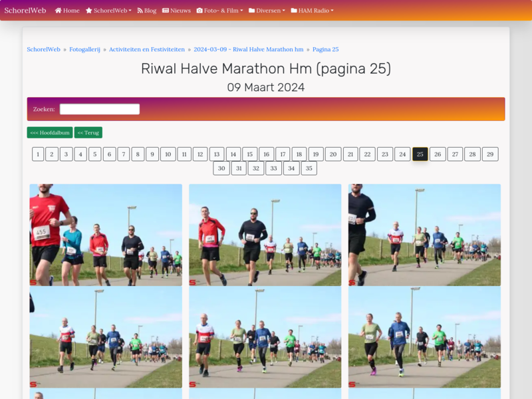Screen dimensions: 532x399
Task: Open second-row left runners photo
Action: [x=106, y=337]
